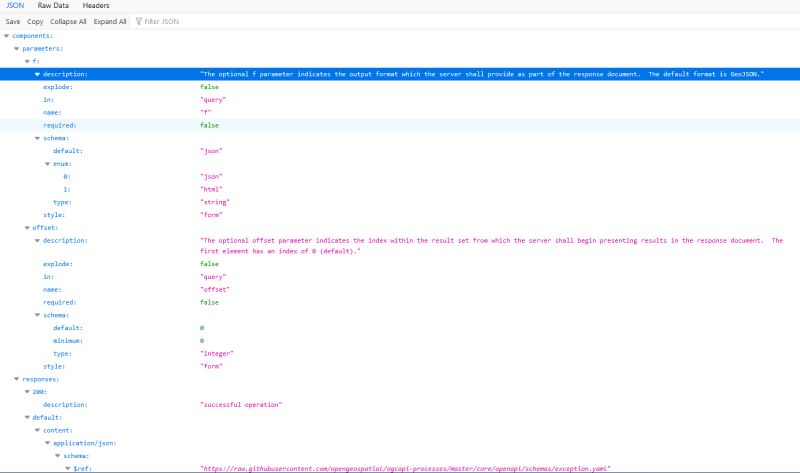This screenshot has width=800, height=473.
Task: Collapse the f parameter node
Action: coord(27,61)
